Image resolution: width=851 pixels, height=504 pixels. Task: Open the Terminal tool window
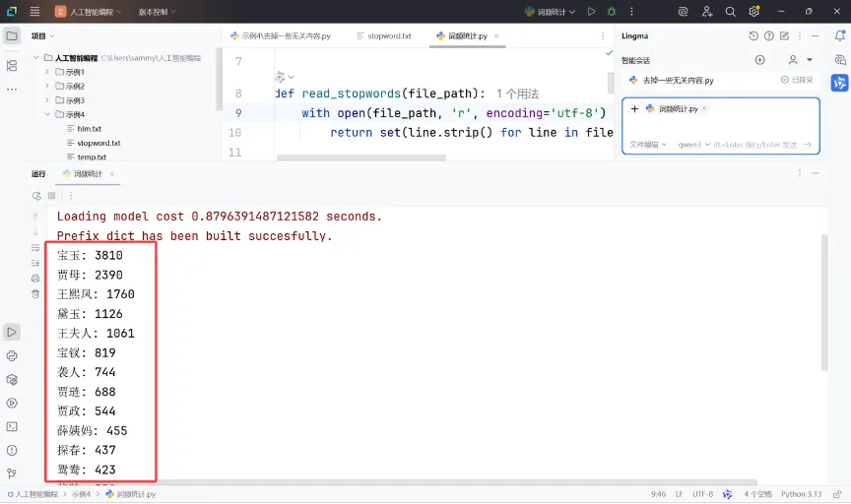coord(12,427)
